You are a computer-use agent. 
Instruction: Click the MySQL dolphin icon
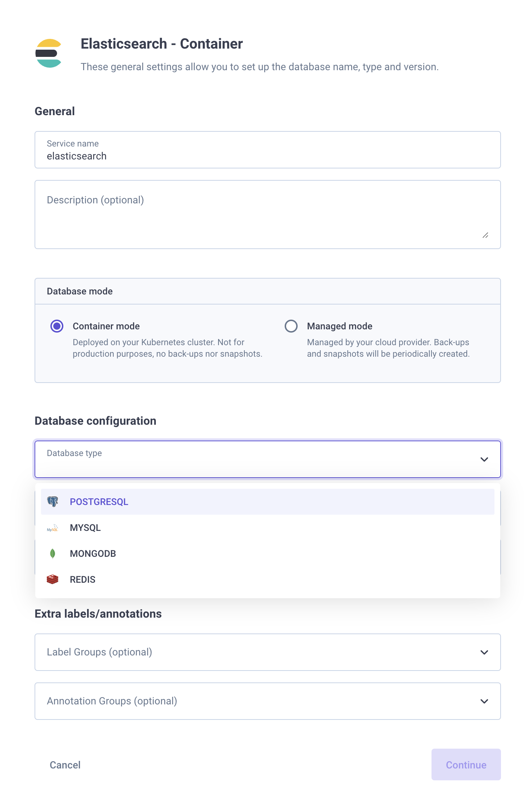(53, 528)
